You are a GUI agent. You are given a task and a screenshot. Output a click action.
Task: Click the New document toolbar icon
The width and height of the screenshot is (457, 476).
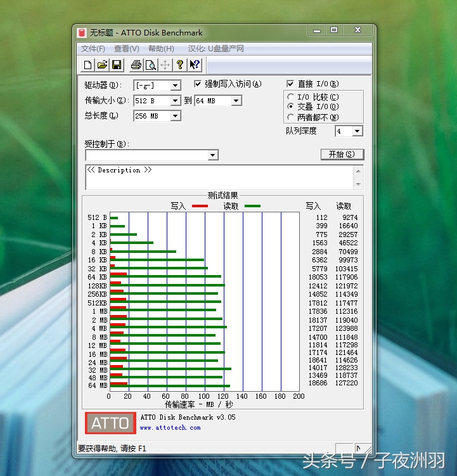87,65
